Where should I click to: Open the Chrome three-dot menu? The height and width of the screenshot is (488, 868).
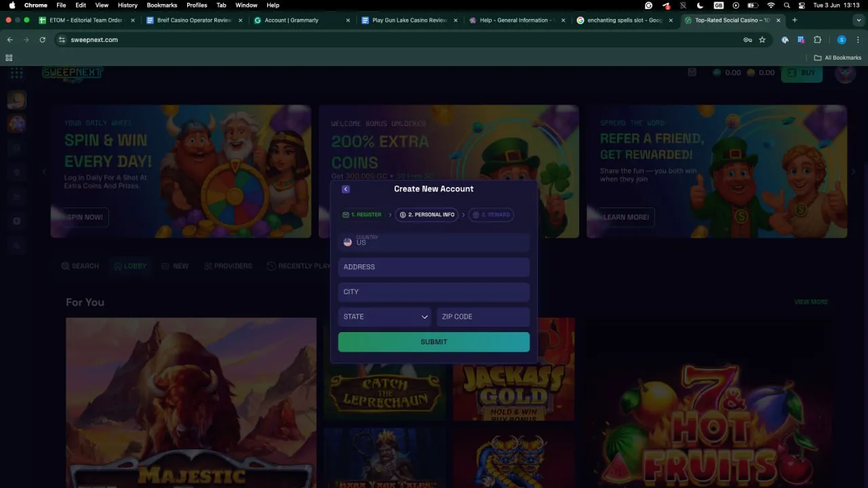(x=857, y=40)
